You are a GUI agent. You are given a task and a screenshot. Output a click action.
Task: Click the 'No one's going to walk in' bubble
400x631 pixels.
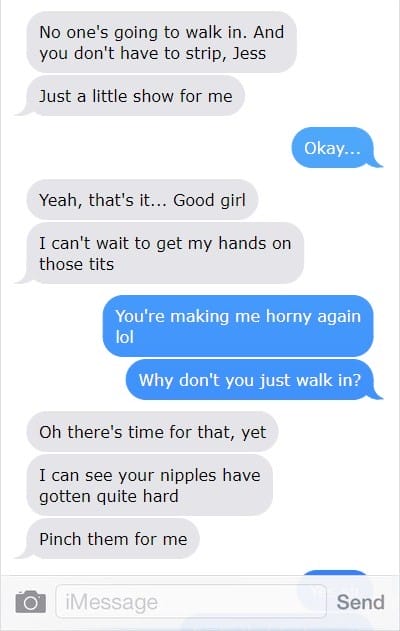[x=162, y=42]
